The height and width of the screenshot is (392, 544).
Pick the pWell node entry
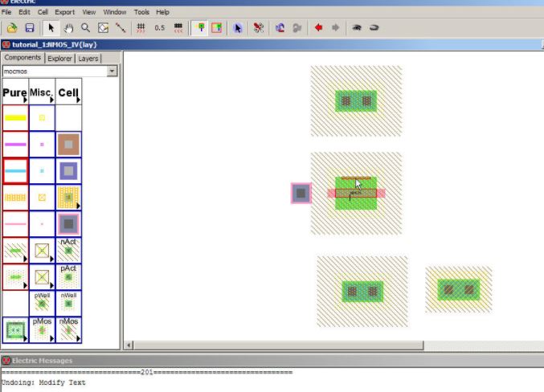tap(42, 304)
